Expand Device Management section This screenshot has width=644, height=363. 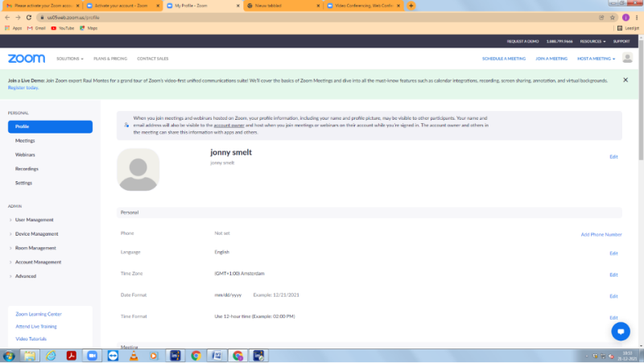tap(36, 234)
